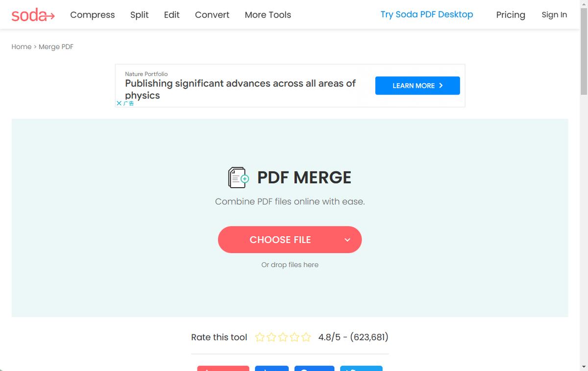The image size is (588, 371).
Task: Open the Convert menu
Action: coord(212,15)
